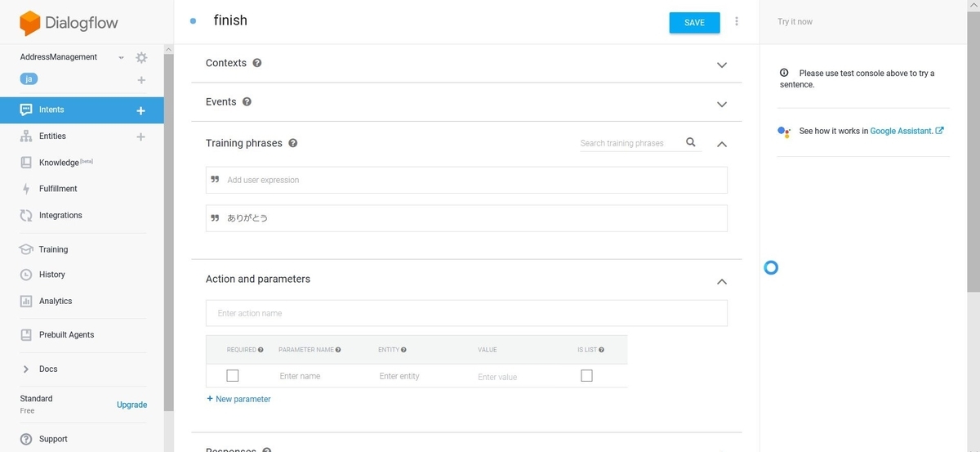Open the AddressManagement agent dropdown

[121, 58]
